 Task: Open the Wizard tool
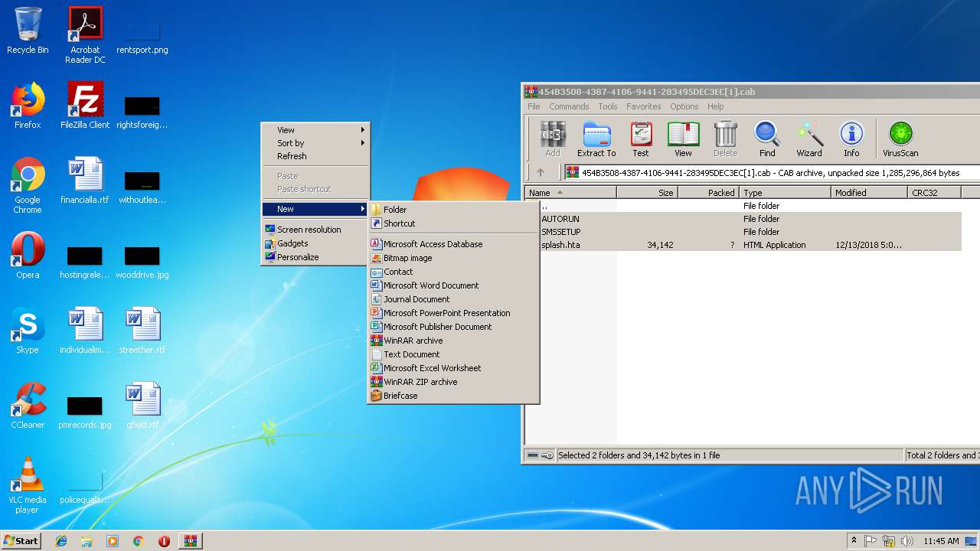click(809, 139)
